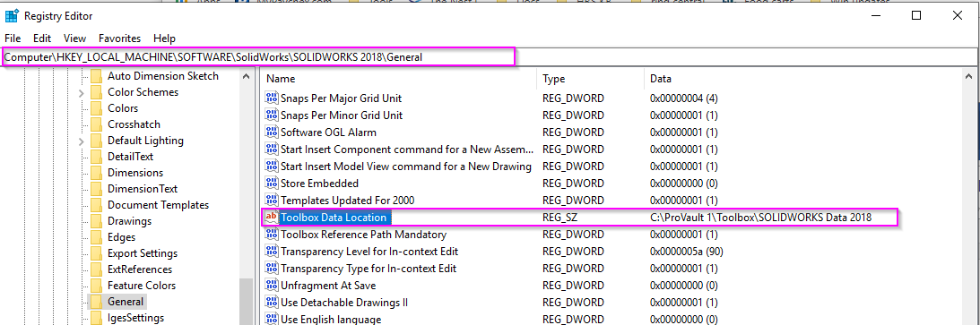Image resolution: width=980 pixels, height=325 pixels.
Task: Click DWORD icon of Software OGL Alarm
Action: tap(272, 133)
